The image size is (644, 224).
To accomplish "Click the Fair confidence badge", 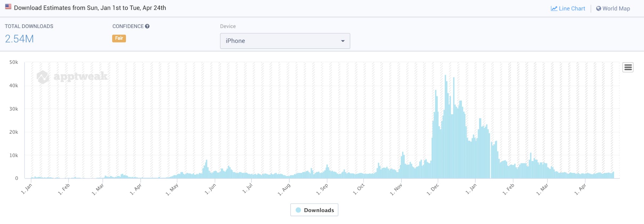I will [119, 38].
